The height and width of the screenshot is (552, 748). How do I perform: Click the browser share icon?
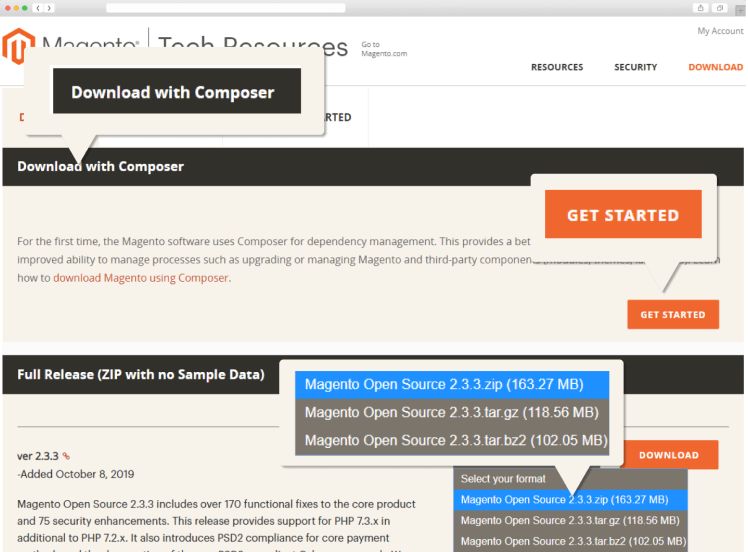700,8
